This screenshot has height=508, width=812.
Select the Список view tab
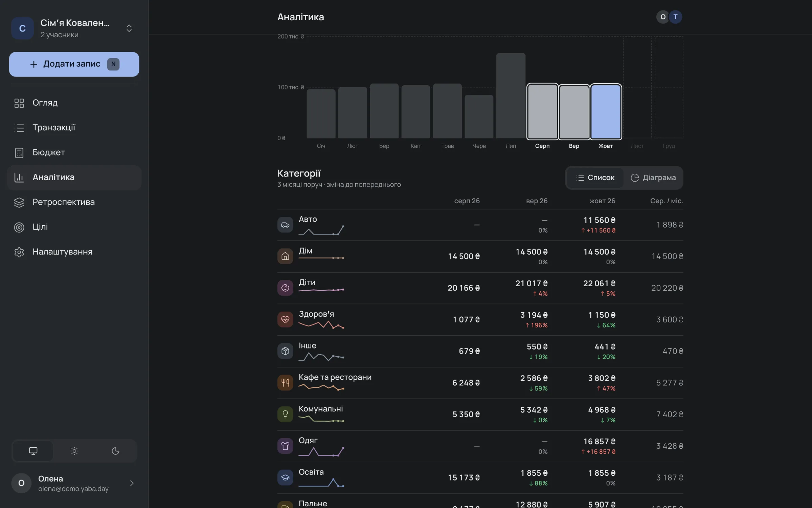(595, 177)
